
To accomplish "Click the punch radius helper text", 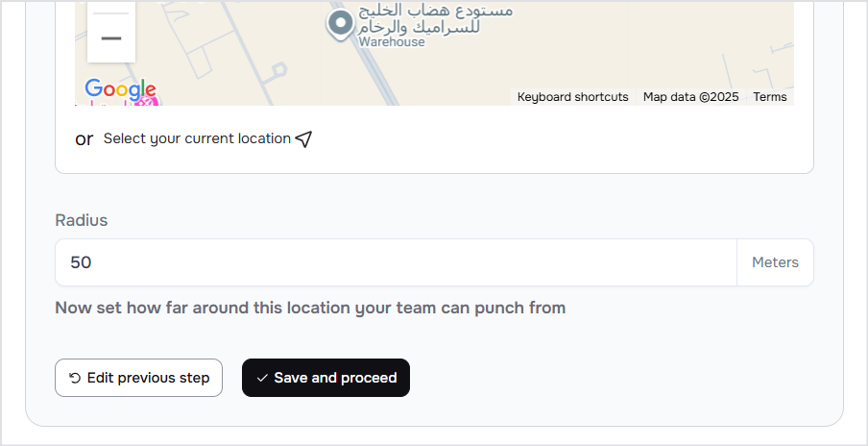I will pyautogui.click(x=310, y=309).
